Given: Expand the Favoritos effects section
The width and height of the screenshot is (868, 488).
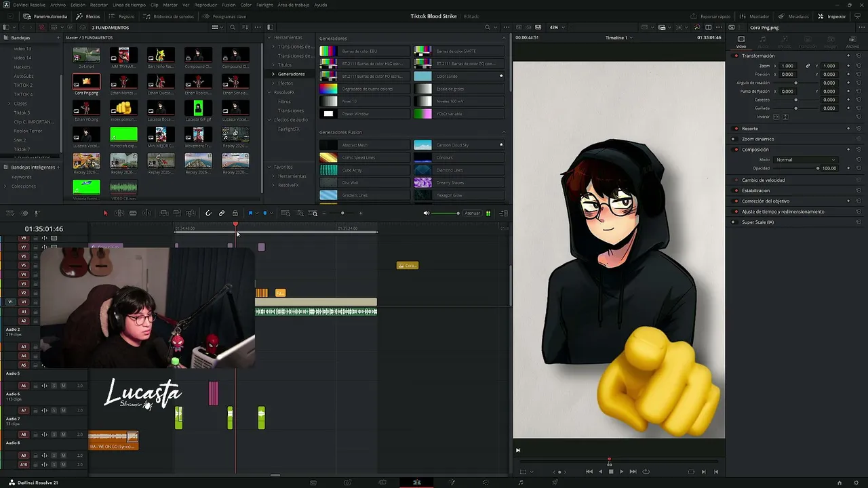Looking at the screenshot, I should click(269, 167).
